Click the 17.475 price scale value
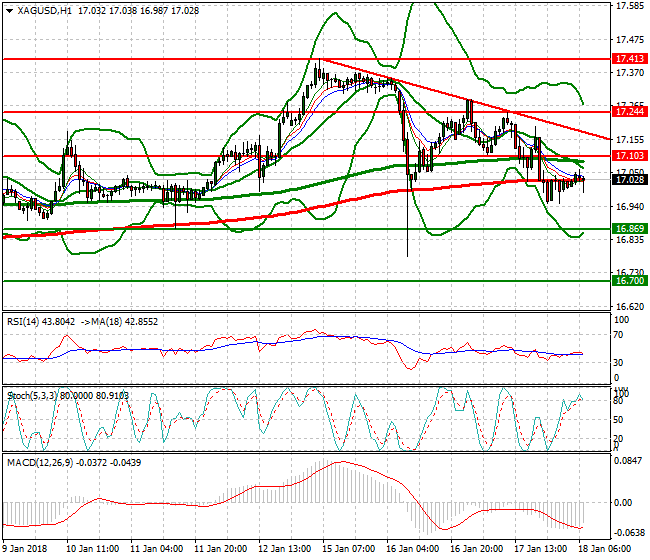This screenshot has height=560, width=650. (x=630, y=40)
